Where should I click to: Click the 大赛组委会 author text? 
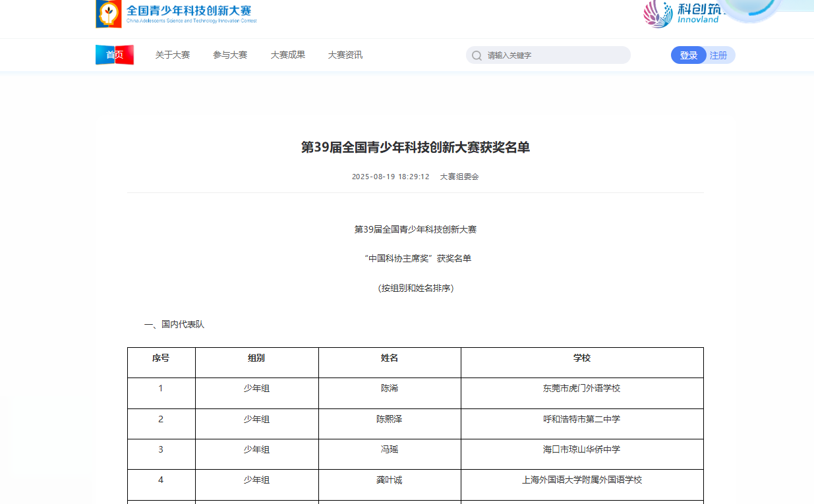click(x=459, y=177)
